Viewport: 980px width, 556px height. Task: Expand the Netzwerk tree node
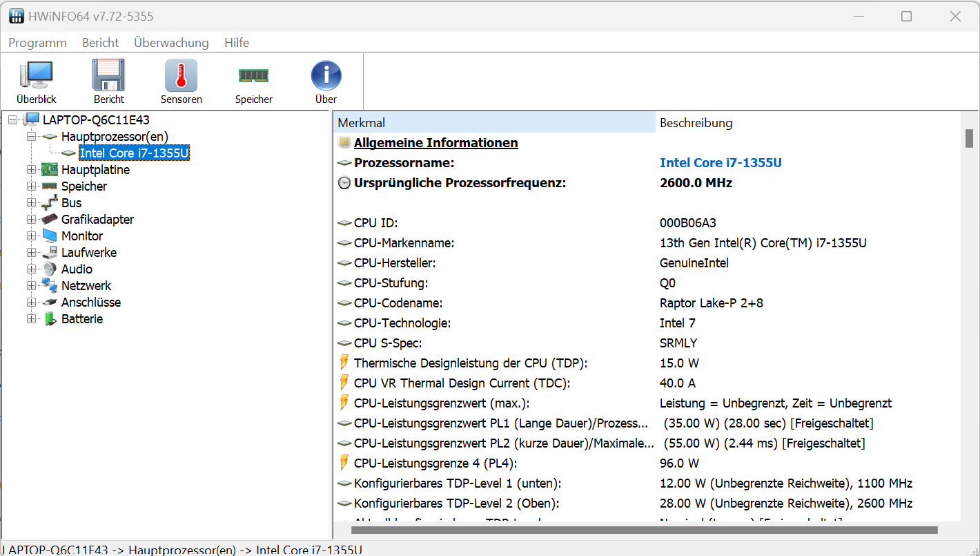tap(31, 286)
